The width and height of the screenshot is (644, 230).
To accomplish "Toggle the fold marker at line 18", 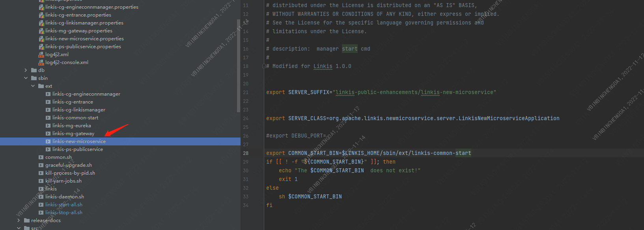I will (264, 66).
